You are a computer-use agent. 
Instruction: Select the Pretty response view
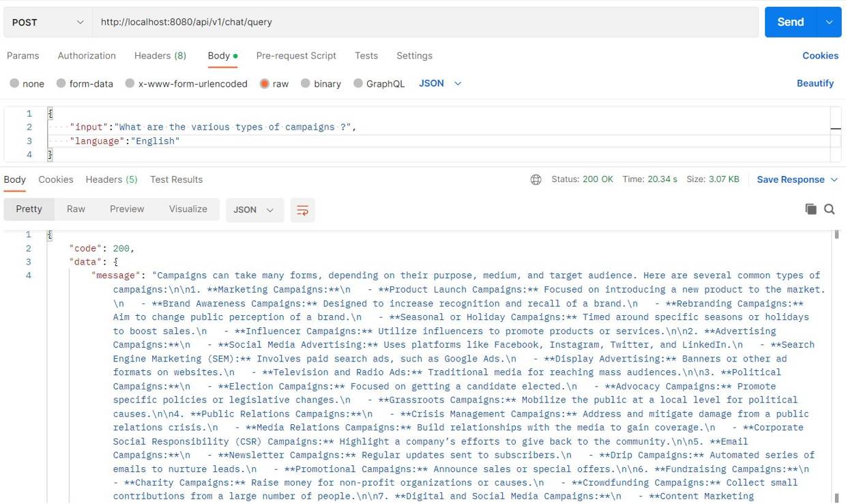(29, 209)
